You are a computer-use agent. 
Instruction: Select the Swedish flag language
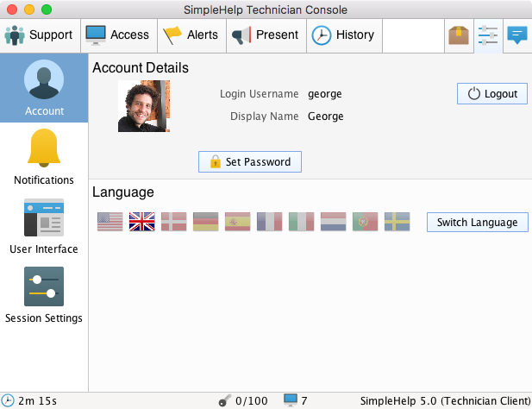397,222
